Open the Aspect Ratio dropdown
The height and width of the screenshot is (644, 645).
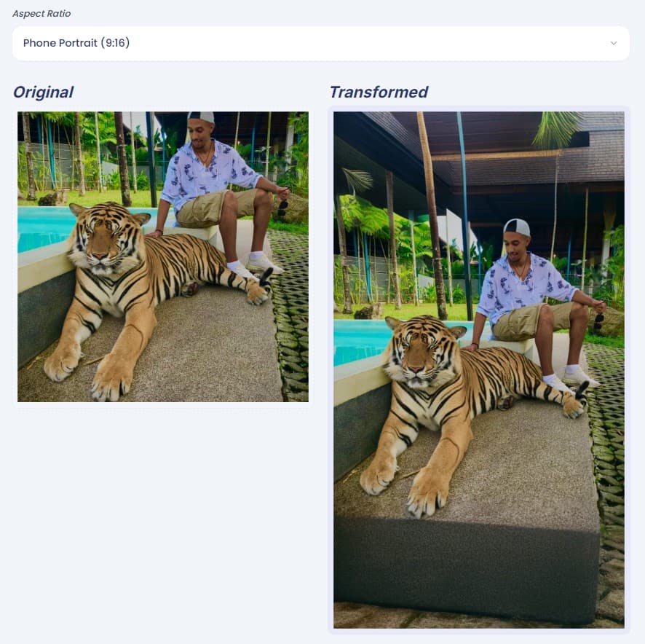[x=320, y=44]
